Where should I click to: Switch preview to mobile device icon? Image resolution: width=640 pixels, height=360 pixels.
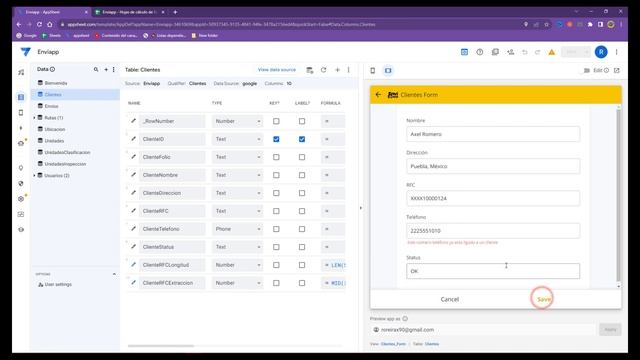pyautogui.click(x=373, y=71)
